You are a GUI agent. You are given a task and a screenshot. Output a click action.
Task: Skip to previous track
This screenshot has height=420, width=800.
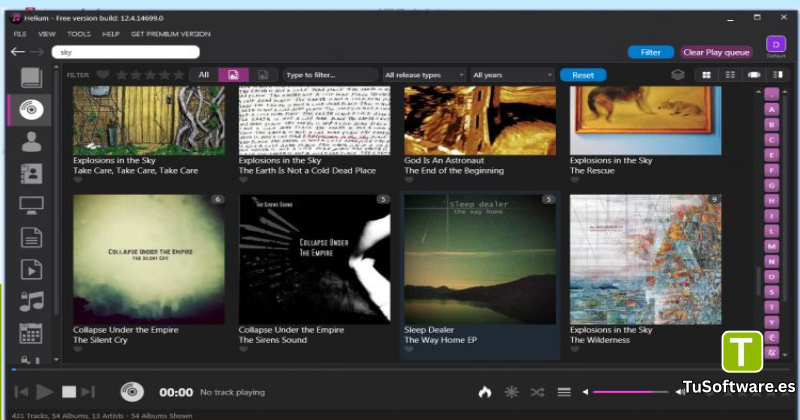point(21,392)
